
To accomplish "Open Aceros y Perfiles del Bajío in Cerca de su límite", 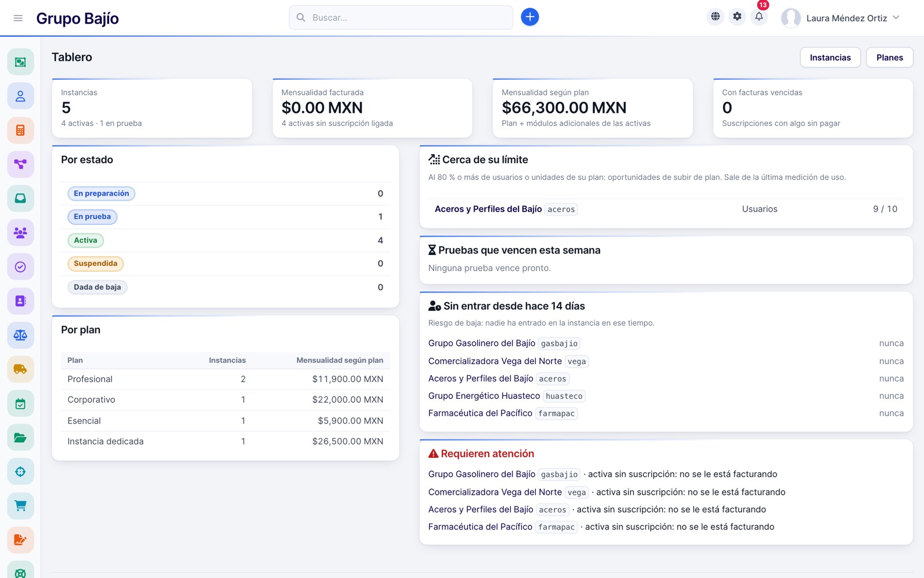I will [x=488, y=209].
